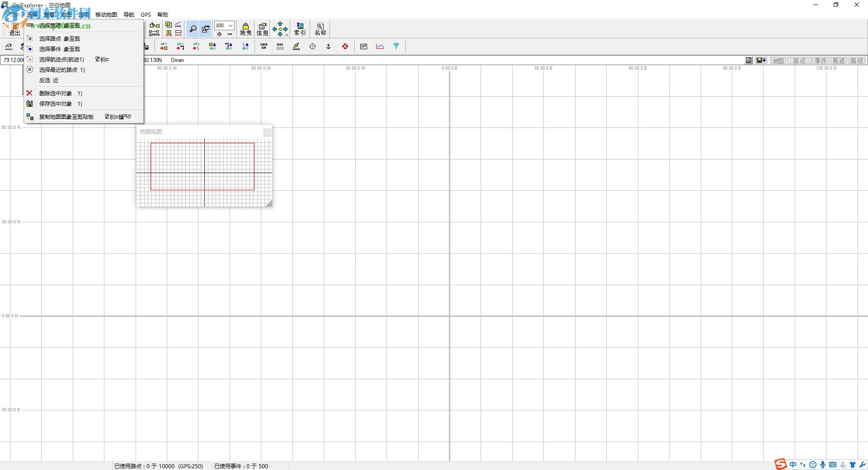
Task: Choose 选择路点 from the open menu
Action: pos(84,38)
